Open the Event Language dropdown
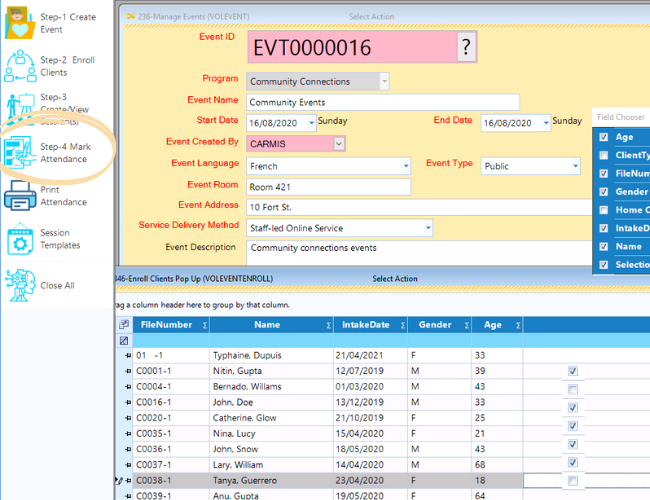Image resolution: width=650 pixels, height=500 pixels. [x=405, y=166]
